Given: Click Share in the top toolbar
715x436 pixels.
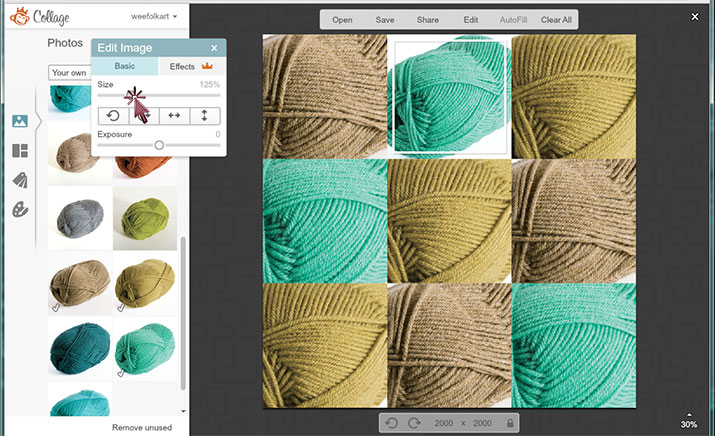Looking at the screenshot, I should tap(428, 20).
